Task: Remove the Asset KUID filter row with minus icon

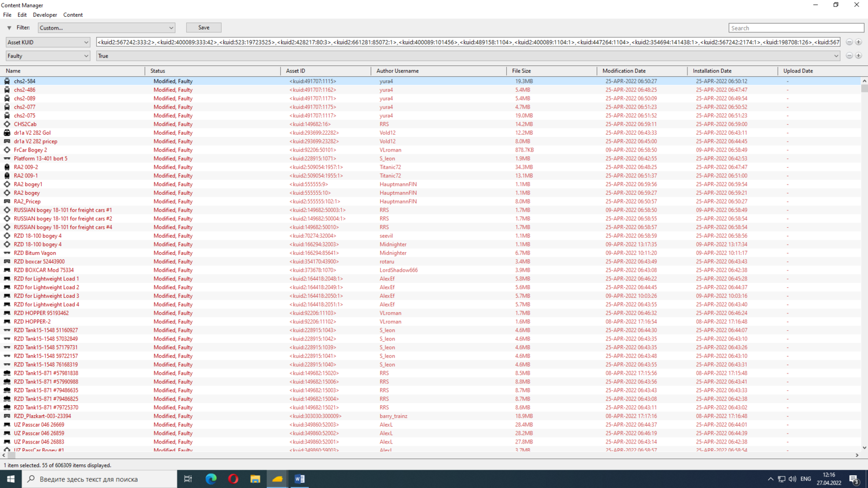Action: pos(849,42)
